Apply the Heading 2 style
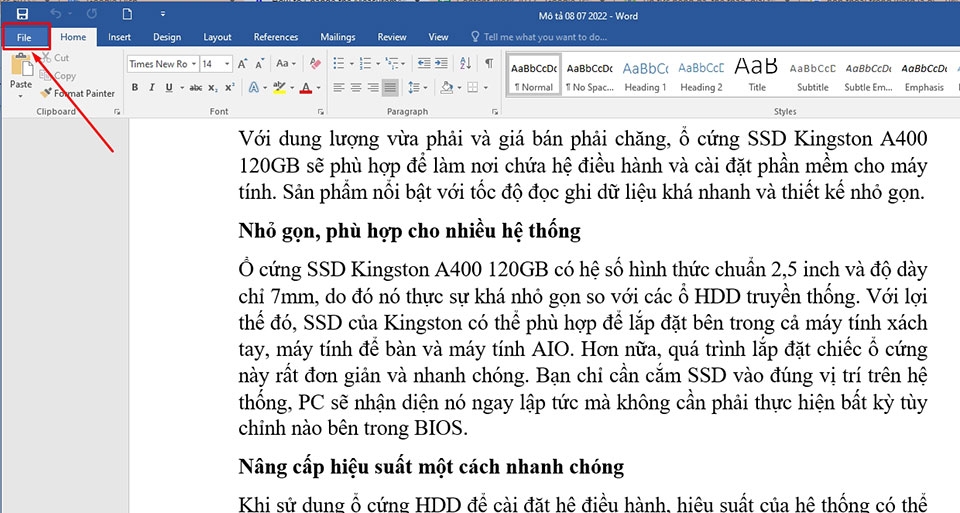This screenshot has width=960, height=513. coord(701,77)
